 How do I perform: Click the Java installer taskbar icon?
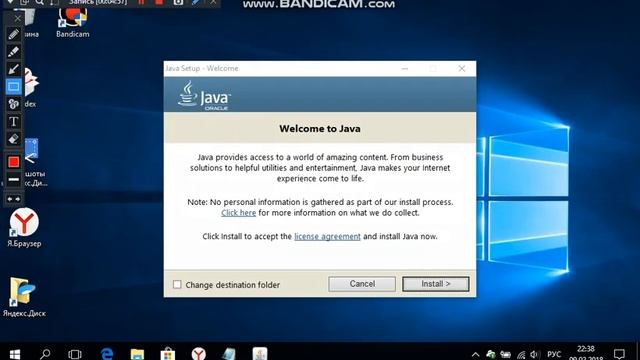click(x=260, y=353)
